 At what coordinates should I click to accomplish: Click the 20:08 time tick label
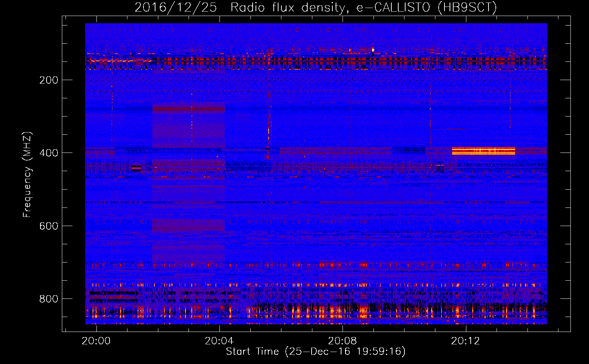342,341
